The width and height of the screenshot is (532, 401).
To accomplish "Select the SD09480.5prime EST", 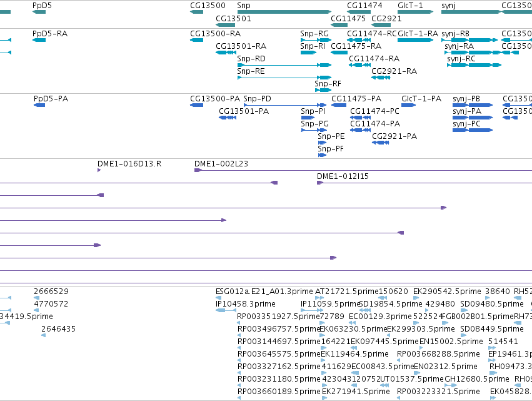I will [463, 310].
